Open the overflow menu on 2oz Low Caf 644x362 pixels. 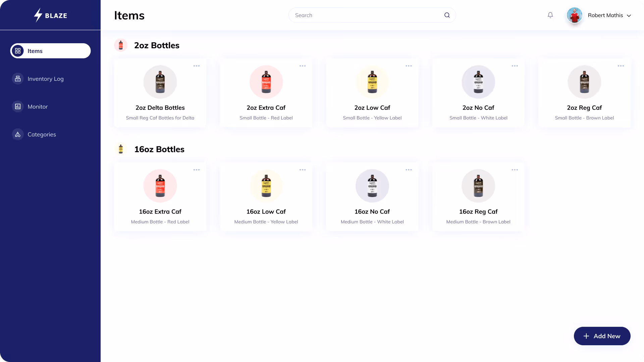409,66
